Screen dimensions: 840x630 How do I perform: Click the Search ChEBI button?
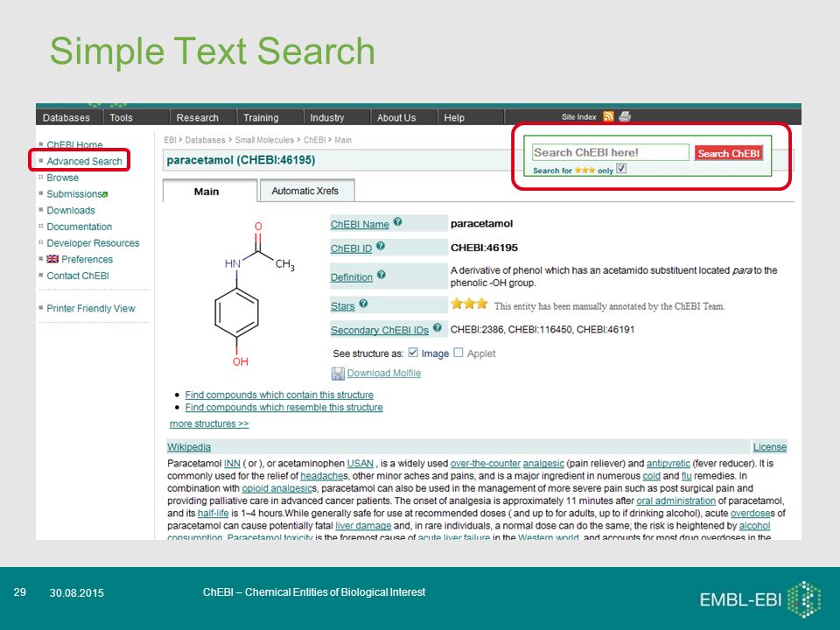[x=729, y=153]
